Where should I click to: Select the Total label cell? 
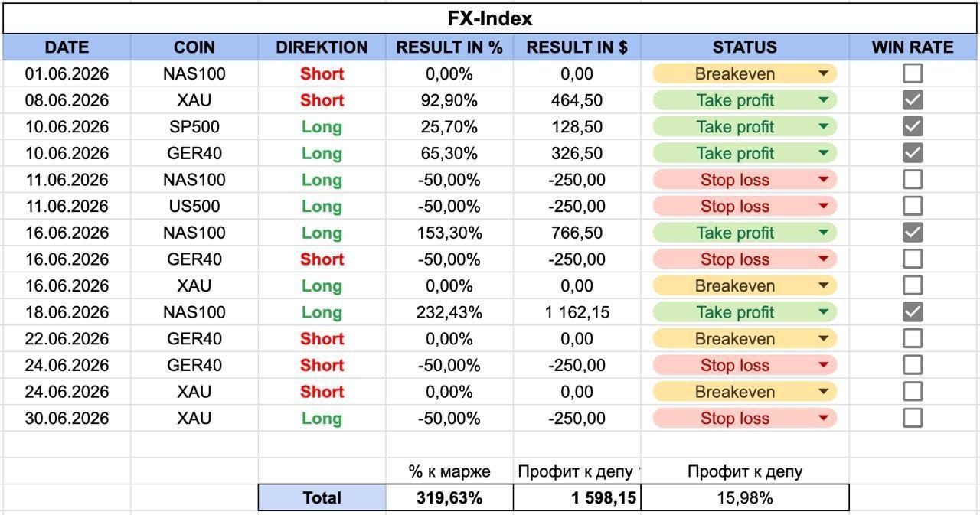point(322,497)
